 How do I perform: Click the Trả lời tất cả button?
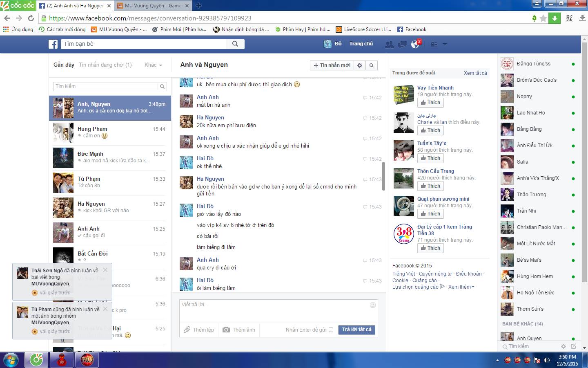(x=356, y=330)
